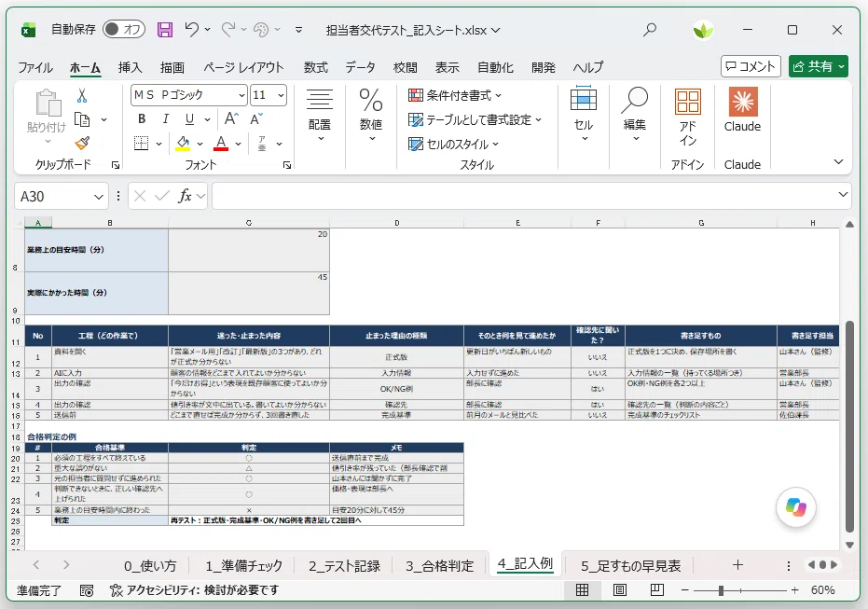Open the font size dropdown
The image size is (868, 609).
(282, 95)
